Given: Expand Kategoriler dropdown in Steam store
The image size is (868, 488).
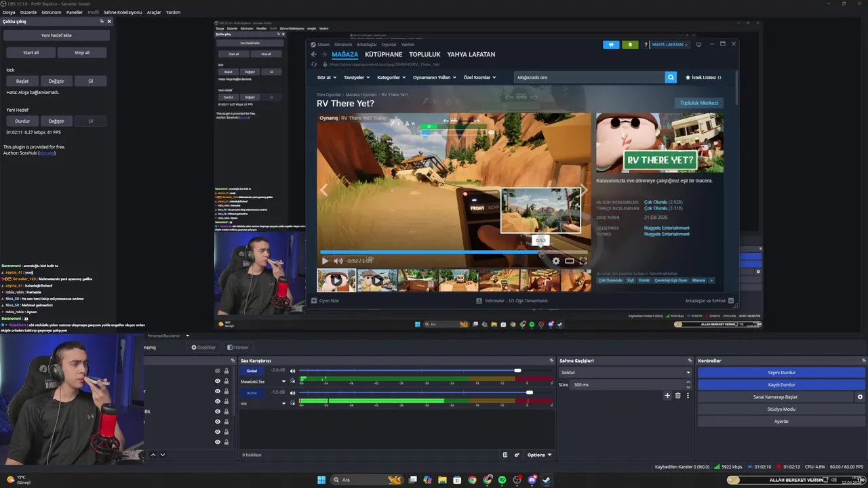Looking at the screenshot, I should 390,77.
